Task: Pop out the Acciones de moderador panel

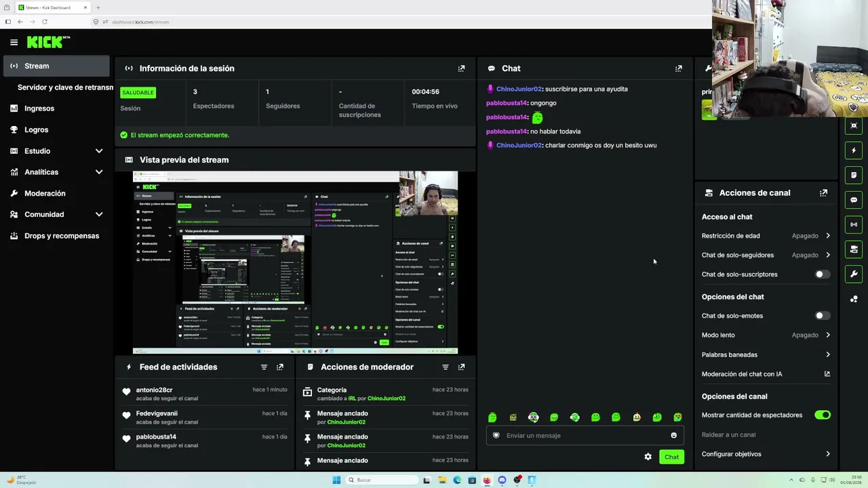Action: pos(461,367)
